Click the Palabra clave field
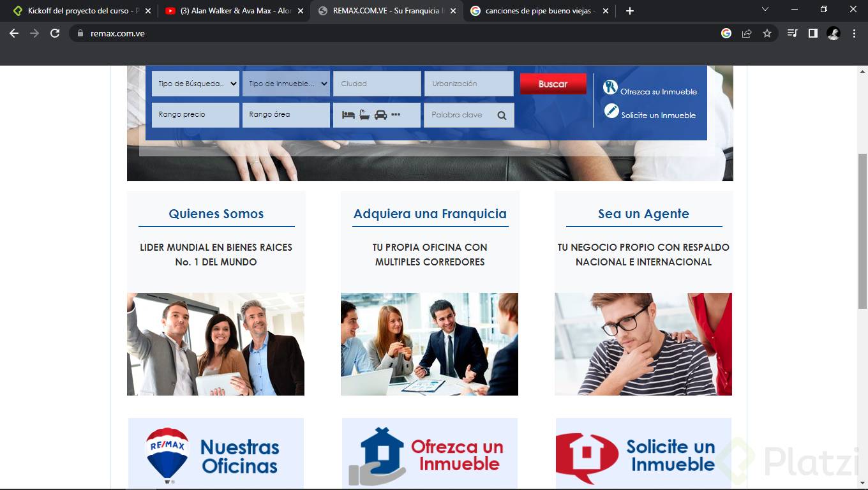The width and height of the screenshot is (868, 490). point(468,115)
